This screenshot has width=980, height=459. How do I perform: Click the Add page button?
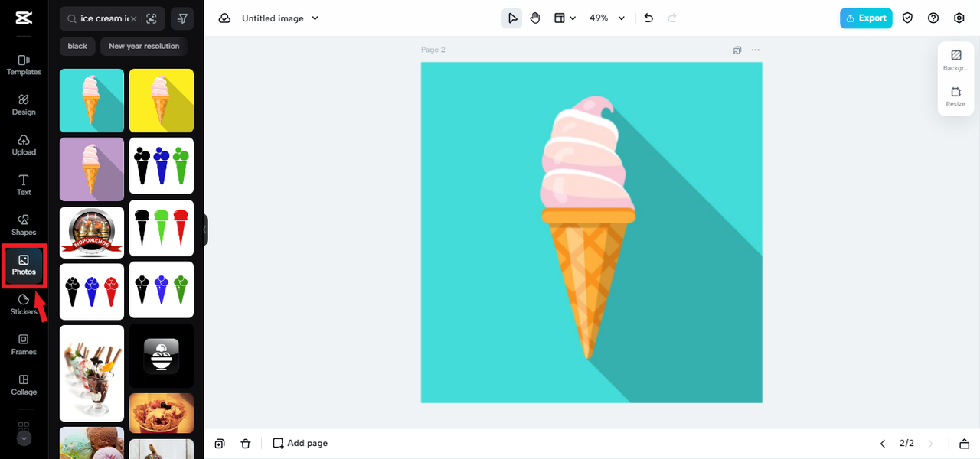coord(300,444)
